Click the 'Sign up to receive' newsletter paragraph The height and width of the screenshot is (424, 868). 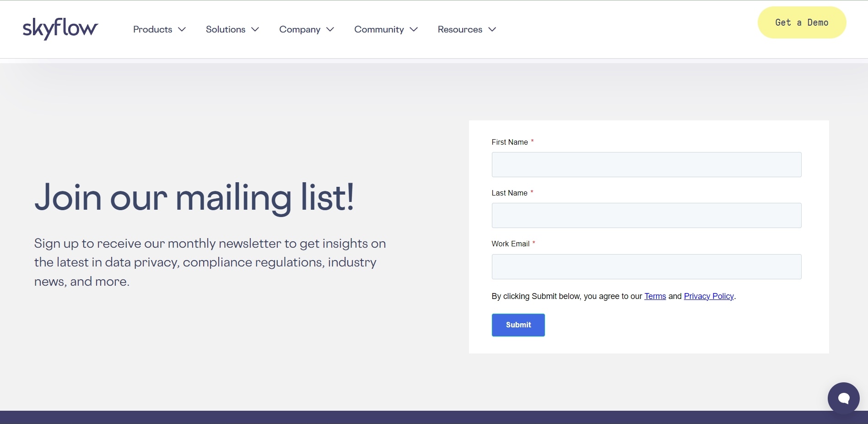[x=210, y=262]
